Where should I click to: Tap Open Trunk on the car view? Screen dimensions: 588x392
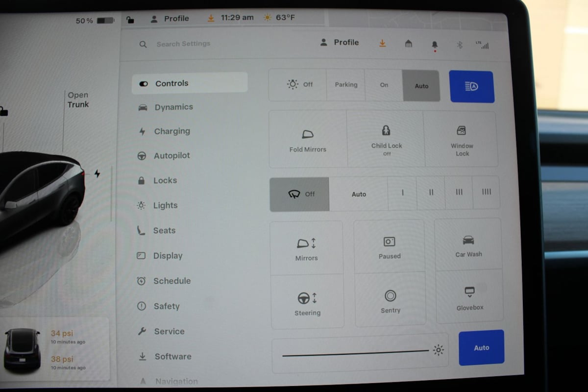tap(78, 99)
